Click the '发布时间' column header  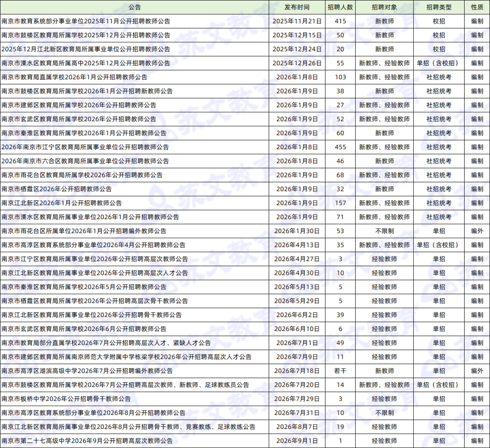click(297, 7)
